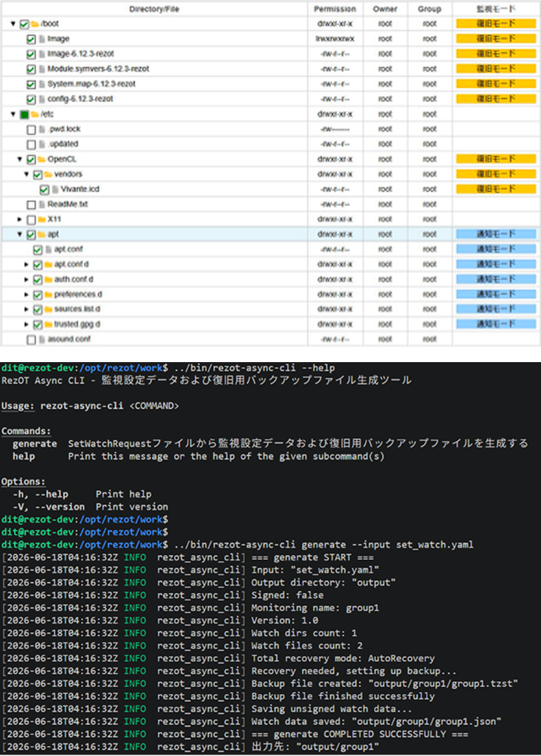The image size is (541, 756).
Task: Toggle checkbox for config-6.12.3-rezot
Action: tap(31, 99)
